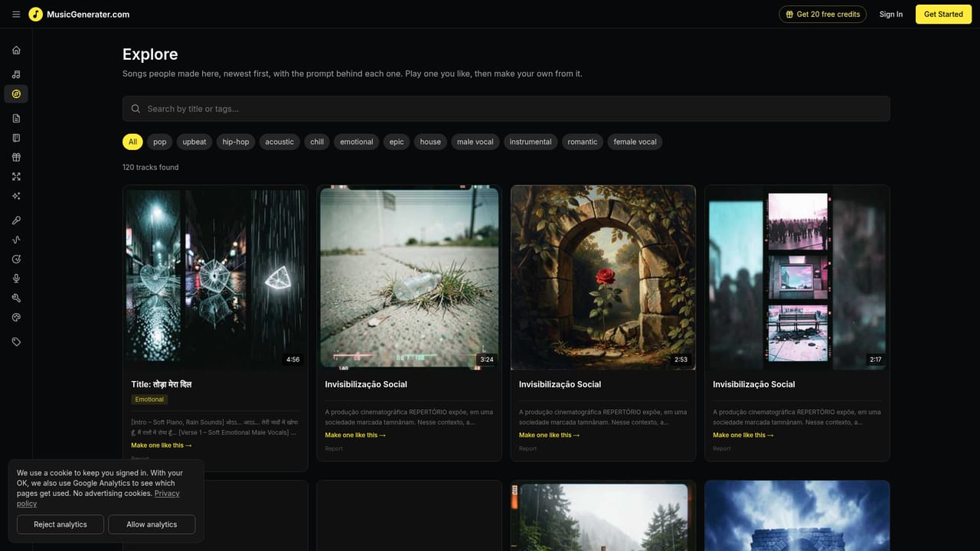
Task: Focus the search by title or tags field
Action: coord(506,109)
